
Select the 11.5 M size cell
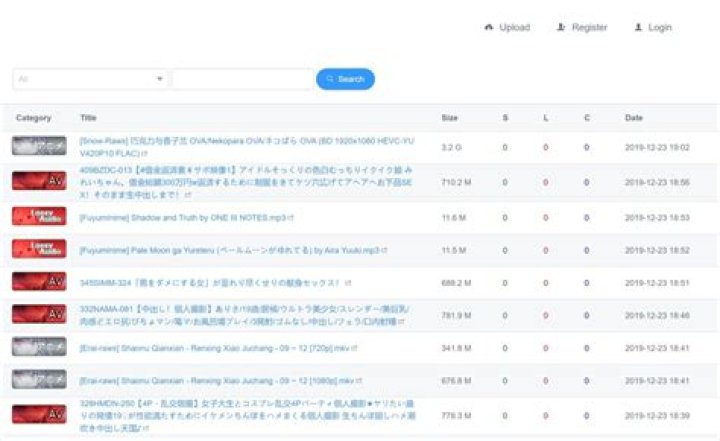point(454,250)
